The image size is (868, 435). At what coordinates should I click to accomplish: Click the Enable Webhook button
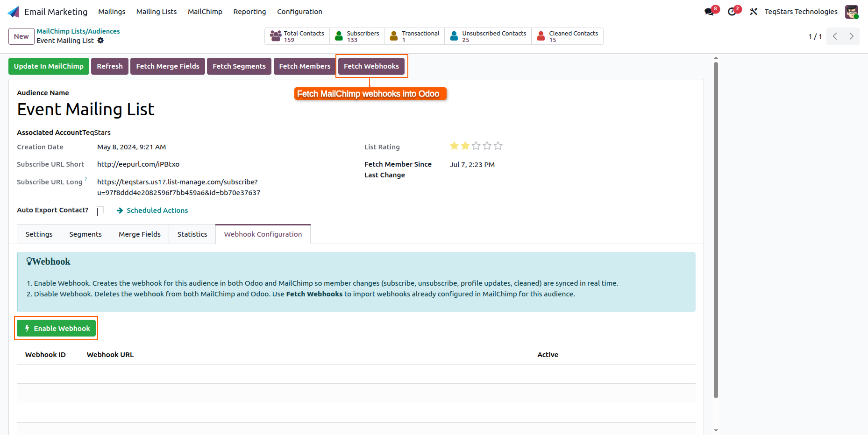point(57,329)
